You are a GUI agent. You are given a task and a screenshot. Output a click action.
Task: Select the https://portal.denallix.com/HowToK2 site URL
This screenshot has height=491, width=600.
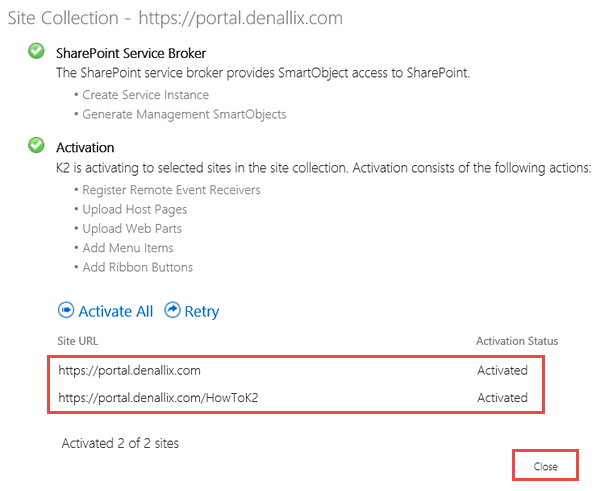(x=158, y=398)
